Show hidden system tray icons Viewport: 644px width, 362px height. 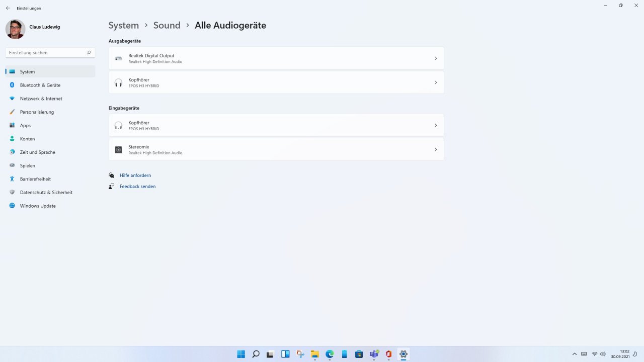click(575, 354)
